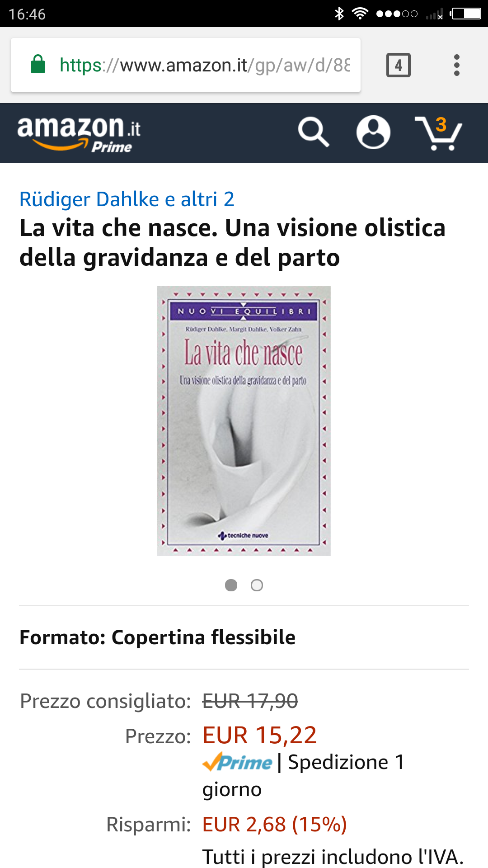
Task: Tap the savings text EUR 2,68 (15%)
Action: [x=274, y=824]
